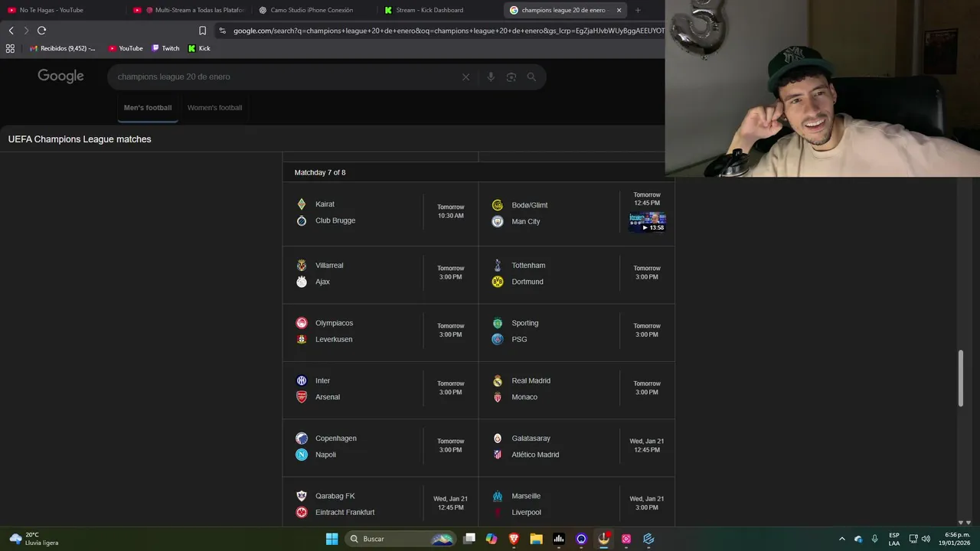Click the Matchday 7 of 8 label

320,173
